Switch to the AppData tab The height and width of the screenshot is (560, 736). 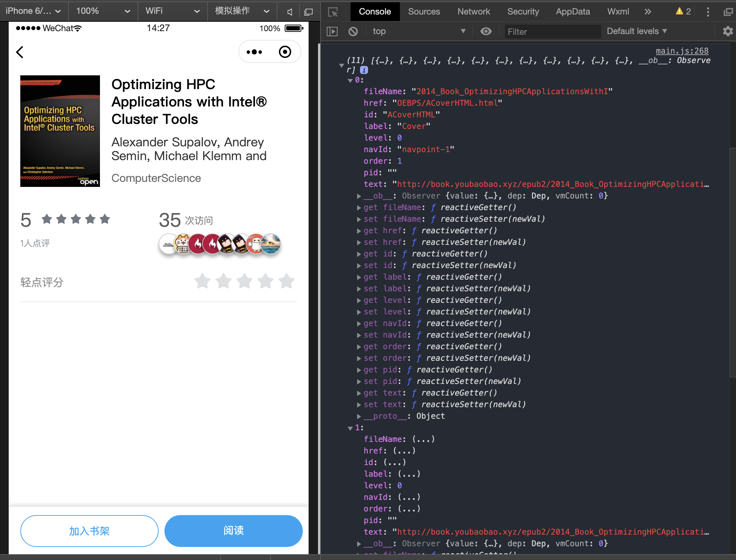tap(573, 12)
